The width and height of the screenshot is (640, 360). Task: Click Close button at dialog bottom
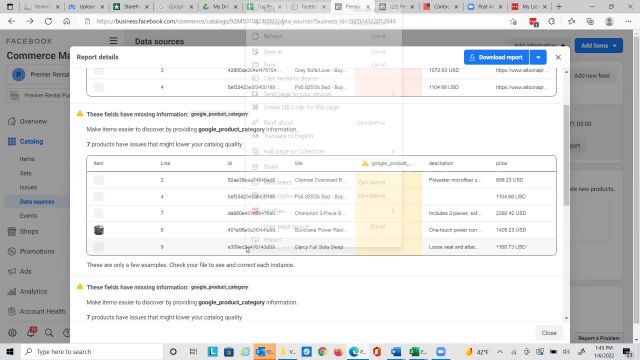[549, 333]
